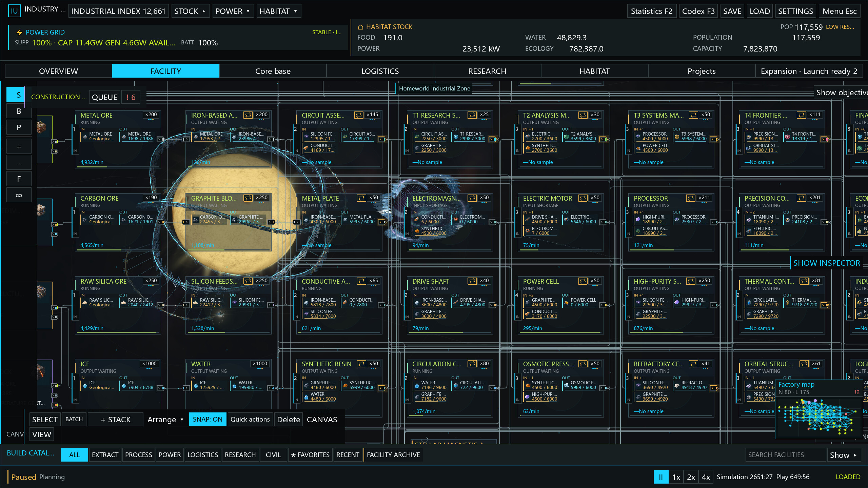Expand the Arrange dropdown
Image resolution: width=868 pixels, height=488 pixels.
pos(165,420)
